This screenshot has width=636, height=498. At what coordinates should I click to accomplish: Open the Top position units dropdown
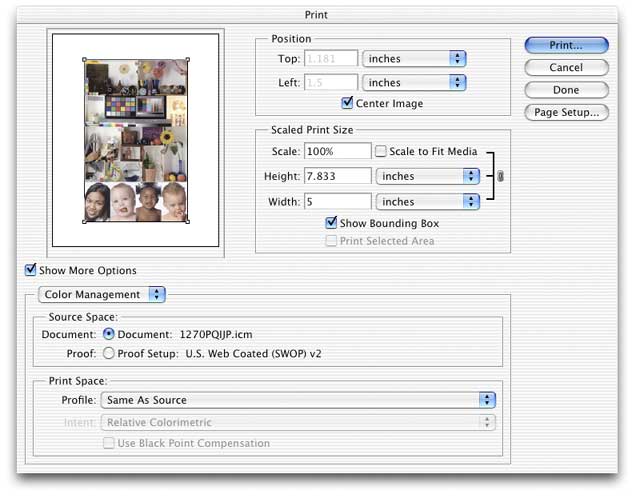[414, 59]
